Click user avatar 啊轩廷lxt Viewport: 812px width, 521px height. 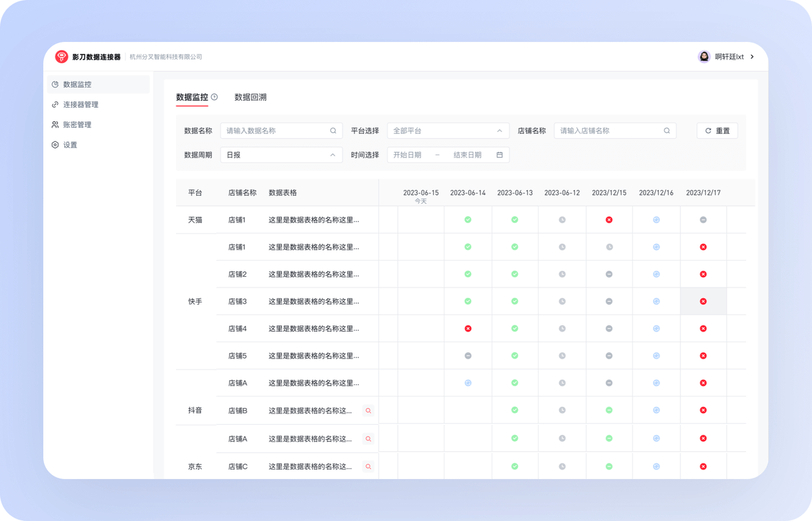[704, 57]
